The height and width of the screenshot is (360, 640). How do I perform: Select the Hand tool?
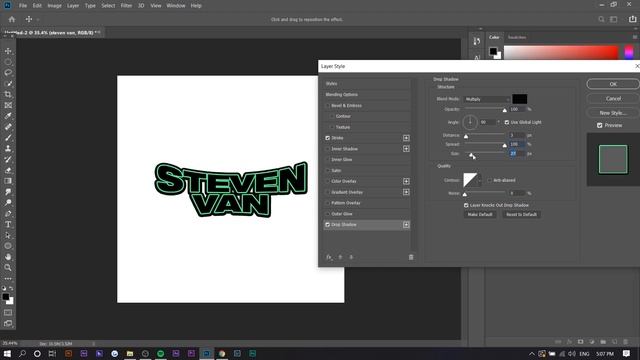pos(8,257)
